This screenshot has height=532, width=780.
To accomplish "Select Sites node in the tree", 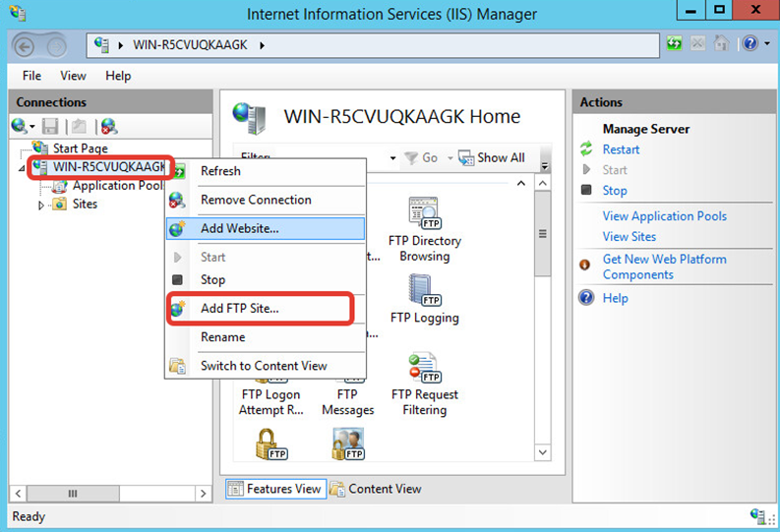I will (x=85, y=204).
